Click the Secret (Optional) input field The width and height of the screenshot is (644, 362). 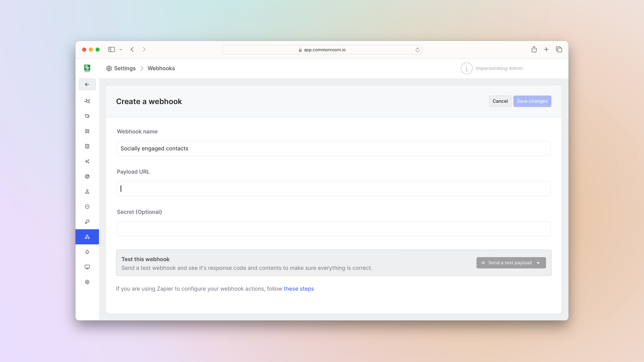(333, 229)
